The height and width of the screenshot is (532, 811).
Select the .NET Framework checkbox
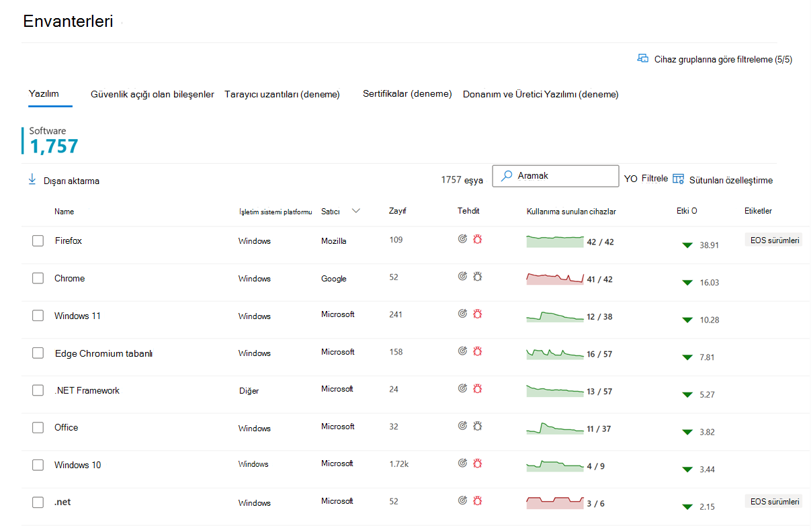(x=38, y=390)
